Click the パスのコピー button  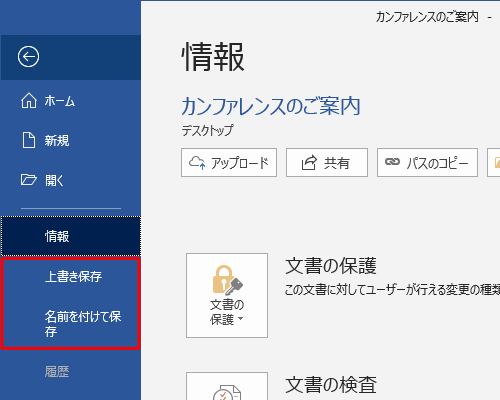[427, 163]
